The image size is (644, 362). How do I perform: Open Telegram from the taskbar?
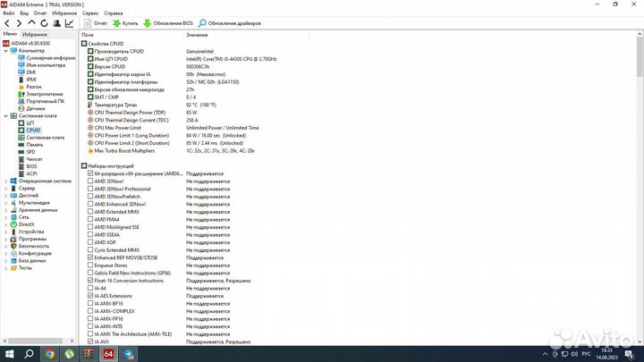(129, 354)
